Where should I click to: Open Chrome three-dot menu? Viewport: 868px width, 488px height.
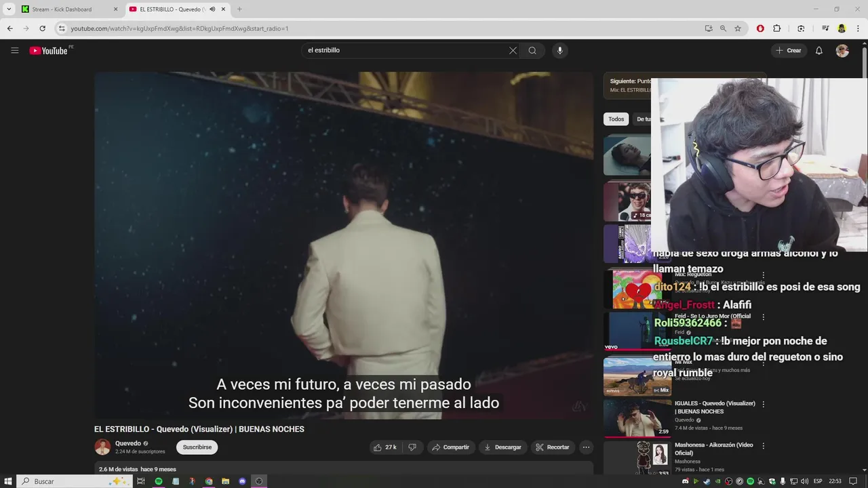pyautogui.click(x=858, y=28)
